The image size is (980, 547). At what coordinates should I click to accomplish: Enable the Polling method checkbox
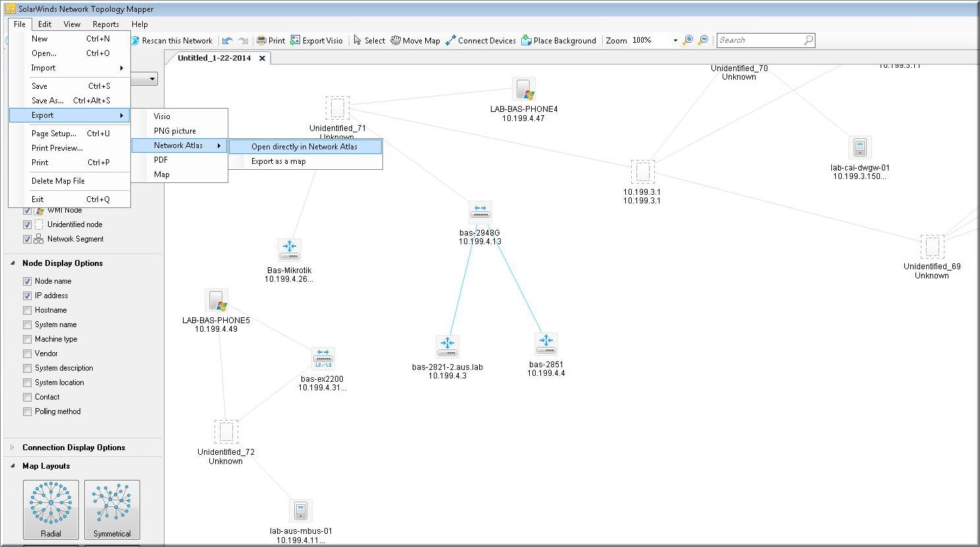(27, 411)
